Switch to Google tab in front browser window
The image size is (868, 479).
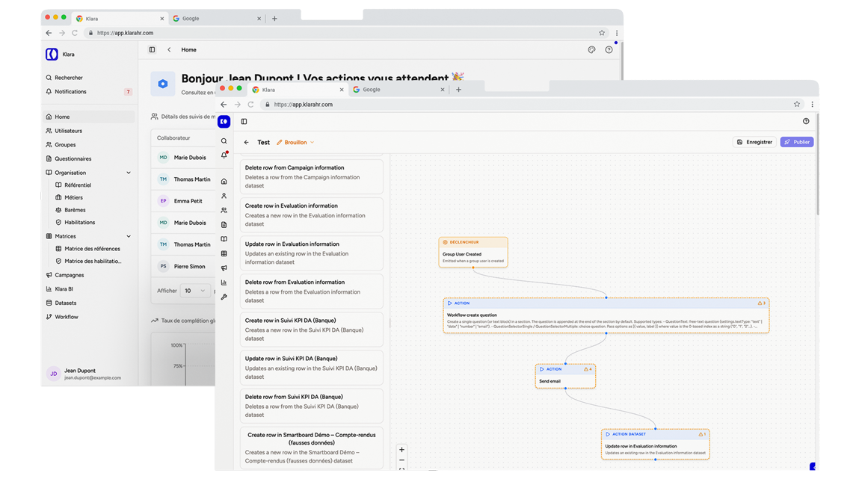coord(398,90)
